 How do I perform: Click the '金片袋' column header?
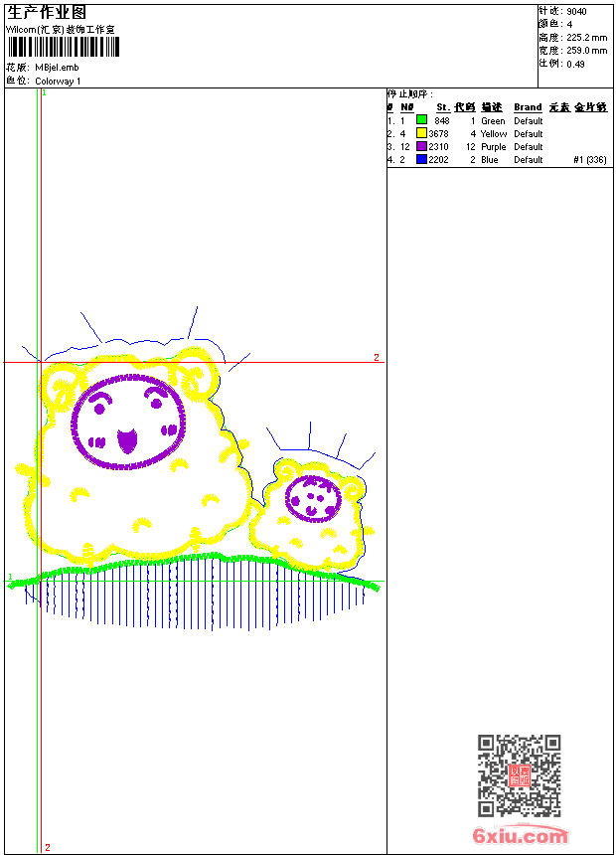(590, 107)
